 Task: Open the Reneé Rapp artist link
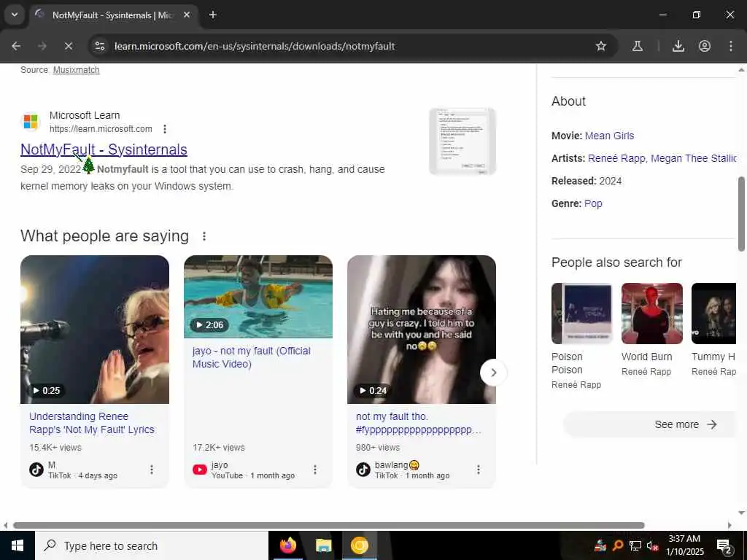pyautogui.click(x=616, y=158)
